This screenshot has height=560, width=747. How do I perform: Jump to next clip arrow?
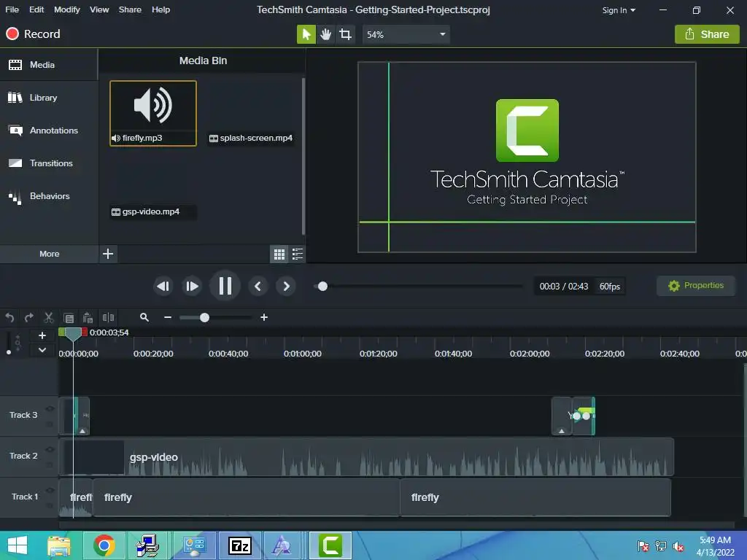tap(286, 286)
